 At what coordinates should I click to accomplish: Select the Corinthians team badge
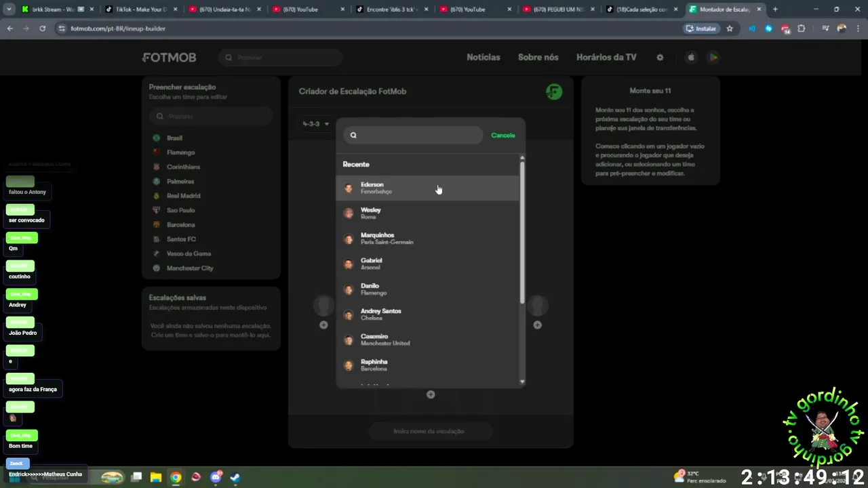pyautogui.click(x=157, y=167)
